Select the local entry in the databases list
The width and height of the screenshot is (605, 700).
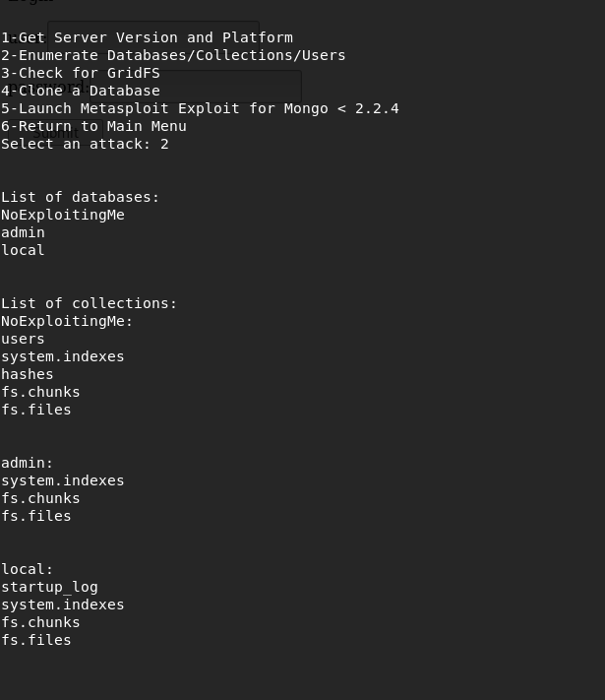pos(23,250)
